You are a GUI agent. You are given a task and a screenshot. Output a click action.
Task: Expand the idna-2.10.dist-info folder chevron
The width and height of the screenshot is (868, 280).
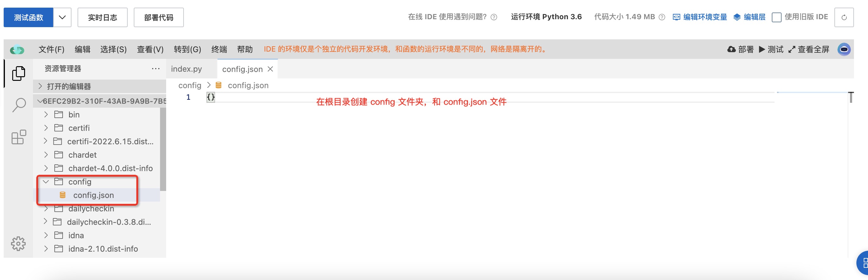click(x=46, y=248)
